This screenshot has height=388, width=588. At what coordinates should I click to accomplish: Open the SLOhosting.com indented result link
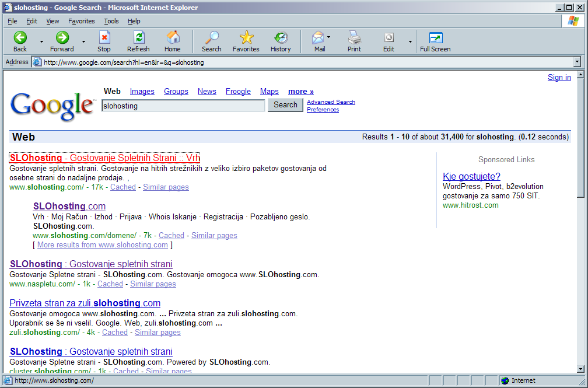pos(69,206)
